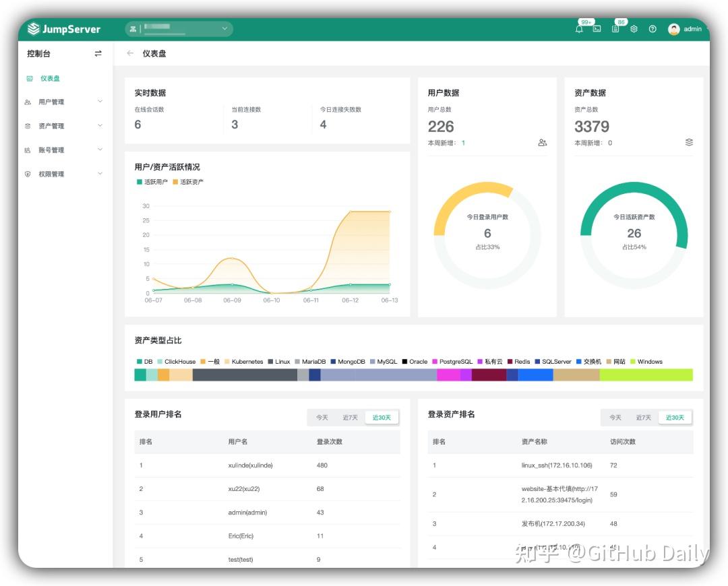
Task: Click the 用户管理 sidebar icon
Action: coord(28,102)
